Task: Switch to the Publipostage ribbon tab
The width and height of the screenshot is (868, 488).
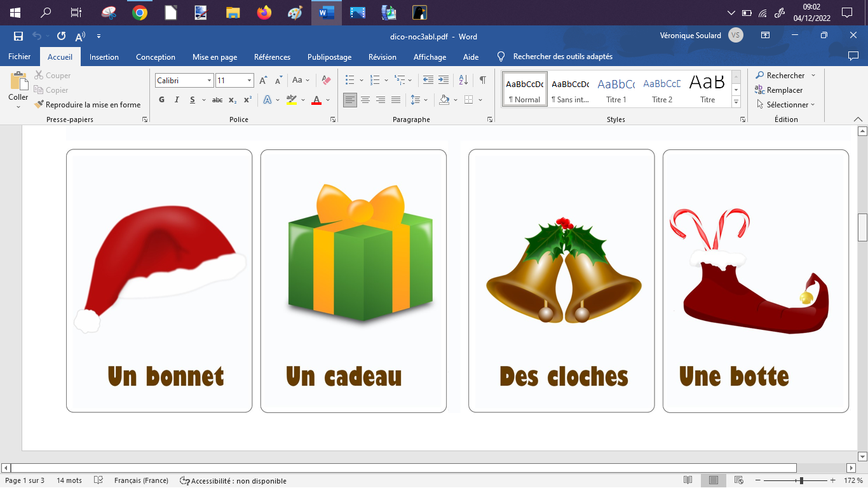Action: (329, 57)
